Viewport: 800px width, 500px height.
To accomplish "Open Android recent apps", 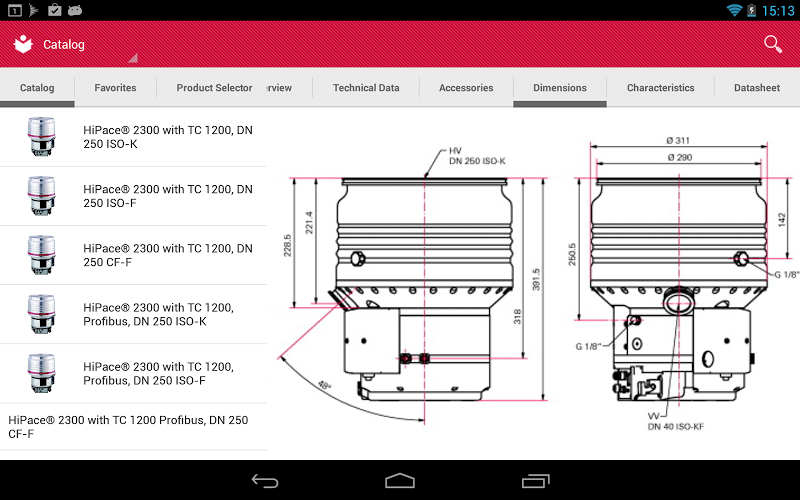I will pos(535,481).
